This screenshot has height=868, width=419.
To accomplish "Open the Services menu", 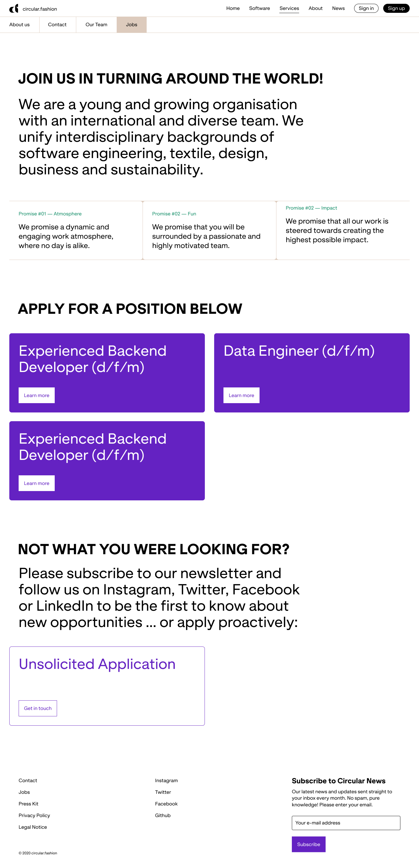I will point(289,8).
